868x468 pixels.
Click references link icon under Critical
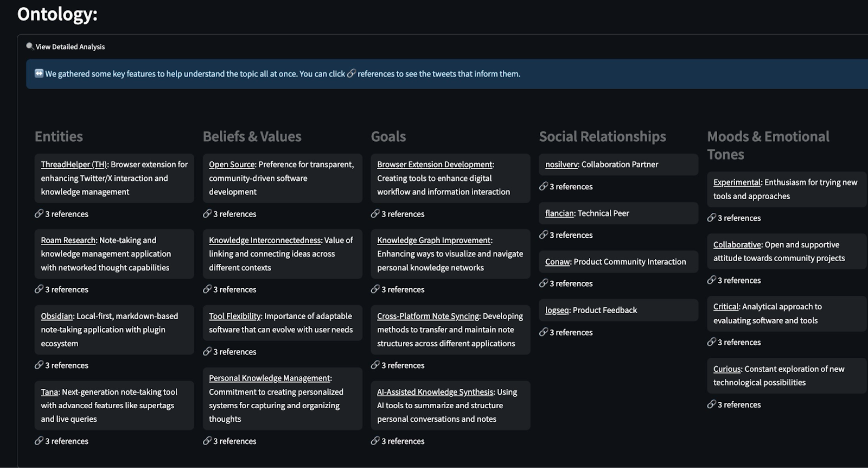point(712,342)
